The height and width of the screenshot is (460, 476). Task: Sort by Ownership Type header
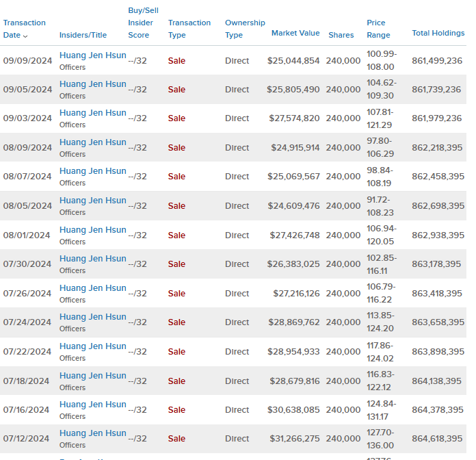pos(245,29)
